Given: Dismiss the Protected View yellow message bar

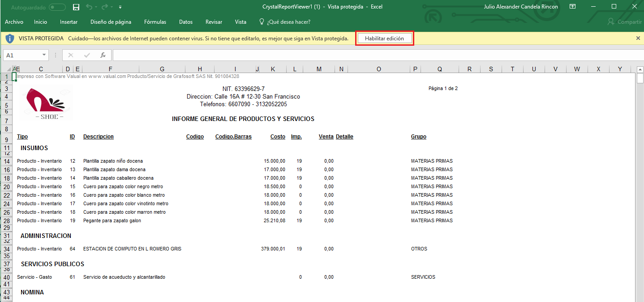Looking at the screenshot, I should click(x=638, y=39).
